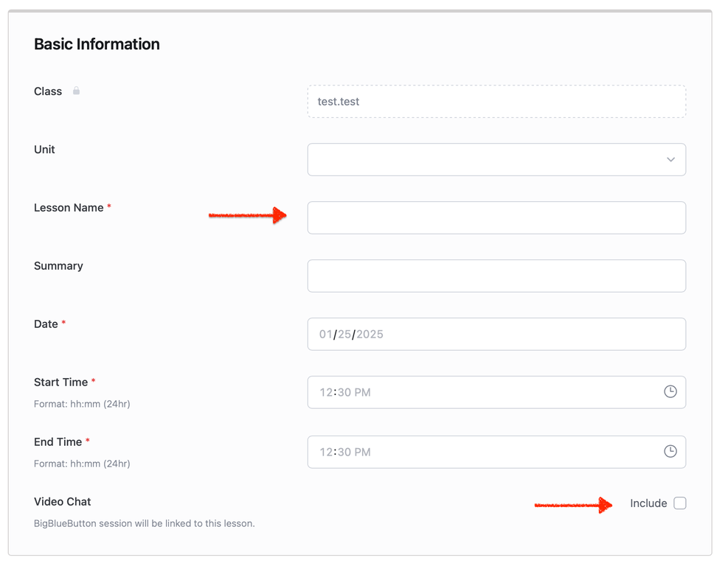Click the locked Class field "test.test"

point(496,102)
